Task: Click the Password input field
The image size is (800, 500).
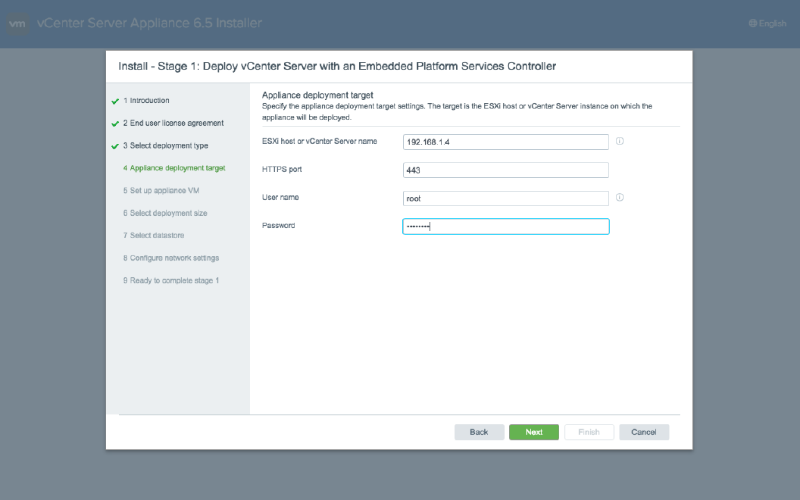Action: (506, 227)
